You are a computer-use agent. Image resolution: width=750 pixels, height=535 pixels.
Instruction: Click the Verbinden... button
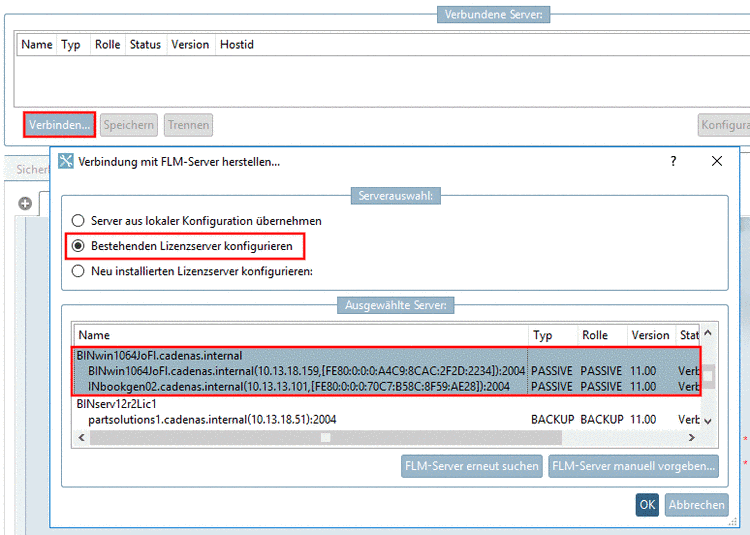click(x=59, y=125)
